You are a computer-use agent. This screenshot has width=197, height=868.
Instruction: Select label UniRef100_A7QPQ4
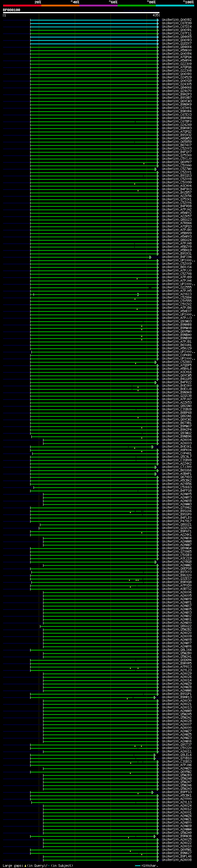pyautogui.click(x=176, y=57)
